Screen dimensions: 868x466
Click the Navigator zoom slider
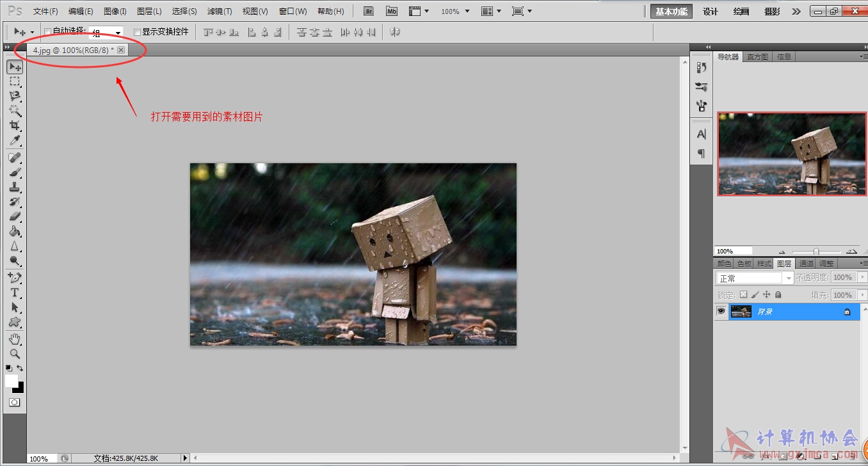click(816, 252)
